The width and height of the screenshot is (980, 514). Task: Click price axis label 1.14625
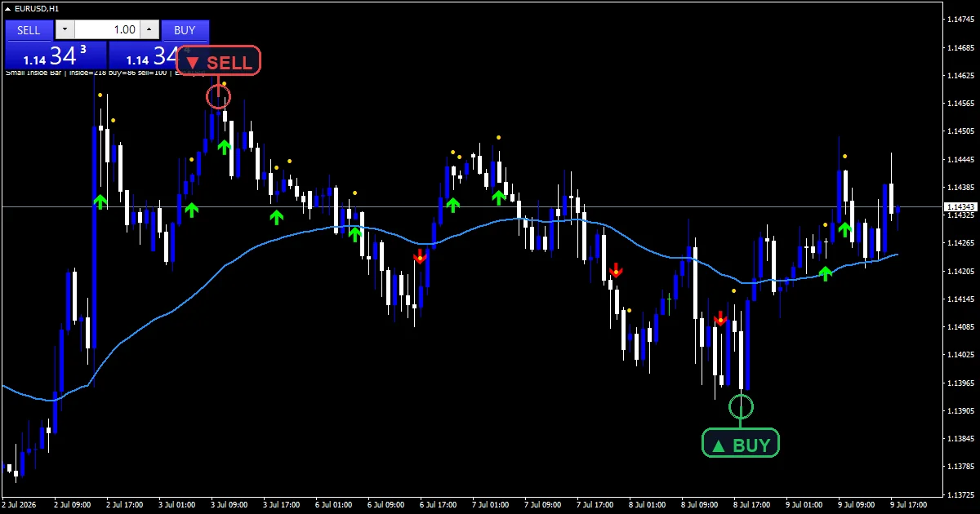(x=963, y=75)
